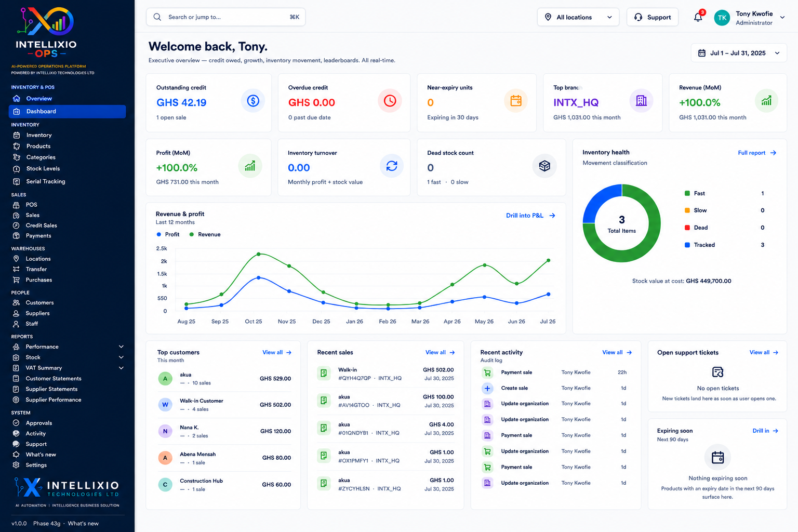This screenshot has height=532, width=798.
Task: Open Full report for Inventory health
Action: [x=757, y=153]
